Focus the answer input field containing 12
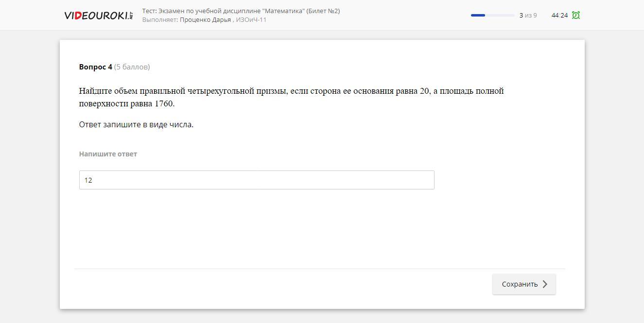Screen dimensions: 644x323 [257, 180]
